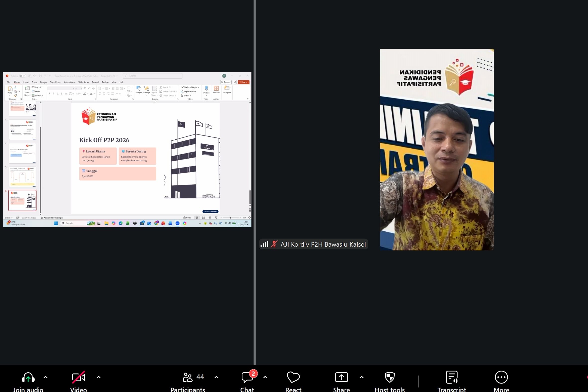Expand the Participants options chevron
Screen dimensions: 588x392
[216, 377]
